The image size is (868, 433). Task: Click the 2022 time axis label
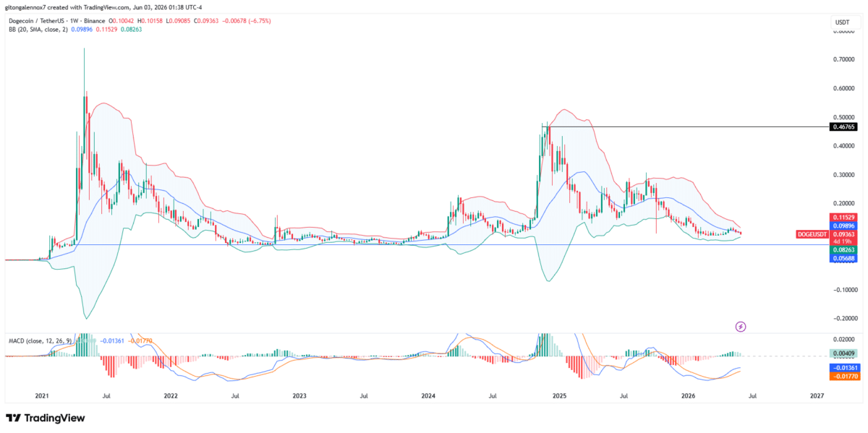(171, 395)
